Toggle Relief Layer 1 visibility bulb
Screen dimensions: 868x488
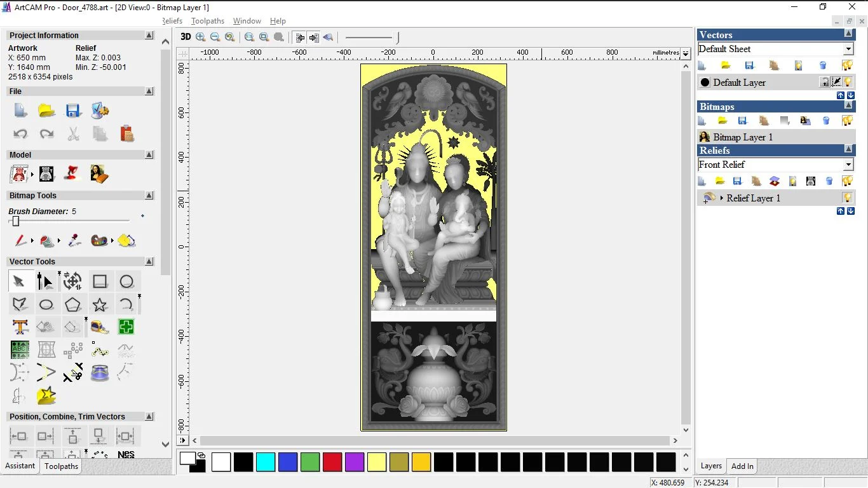[x=847, y=198]
